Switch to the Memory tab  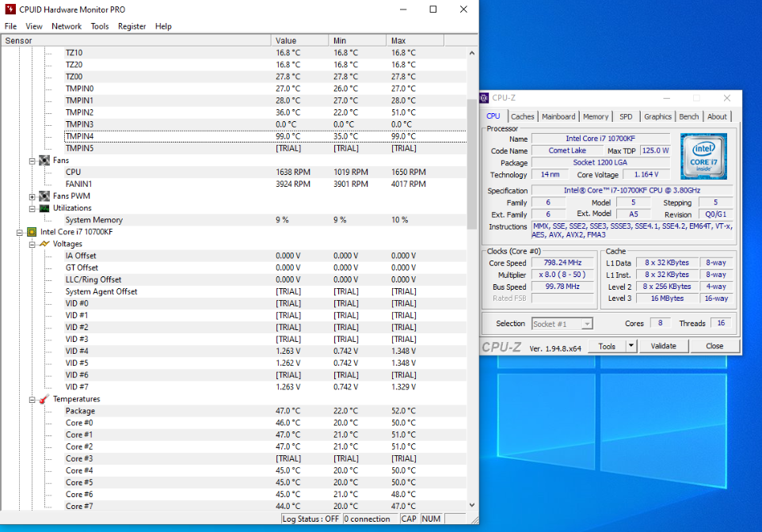point(596,116)
